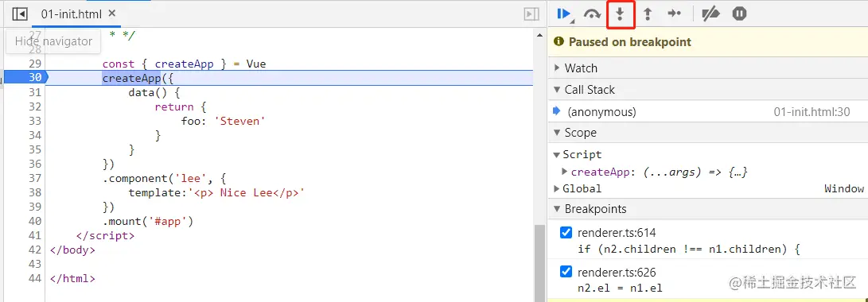Close the 01-init.html tab
The height and width of the screenshot is (302, 868).
pyautogui.click(x=112, y=14)
